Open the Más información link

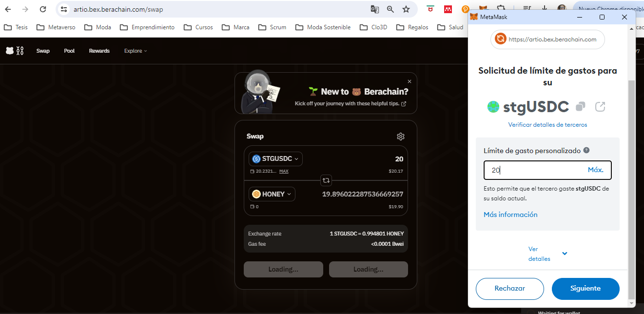click(510, 215)
